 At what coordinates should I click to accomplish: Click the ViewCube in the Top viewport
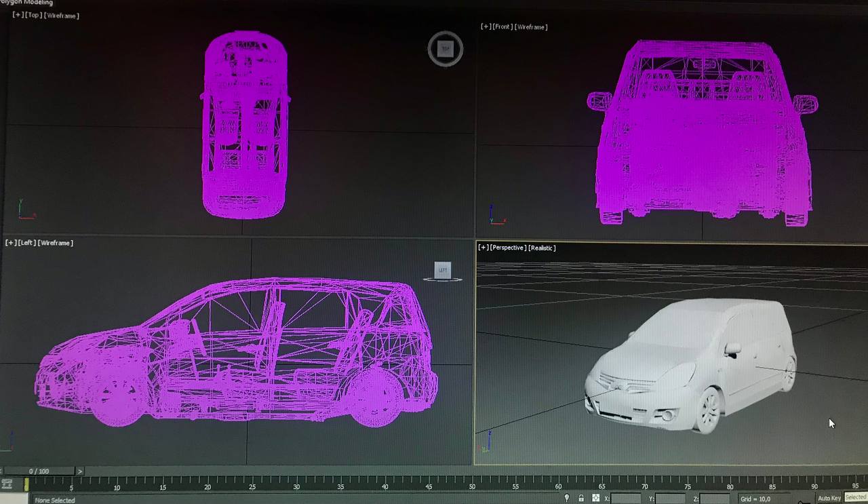coord(446,49)
